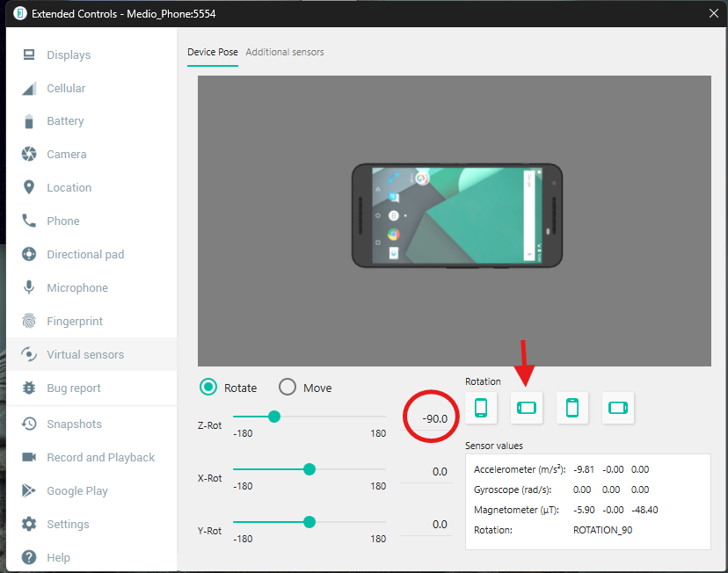Switch to the Device Pose tab

click(x=212, y=53)
